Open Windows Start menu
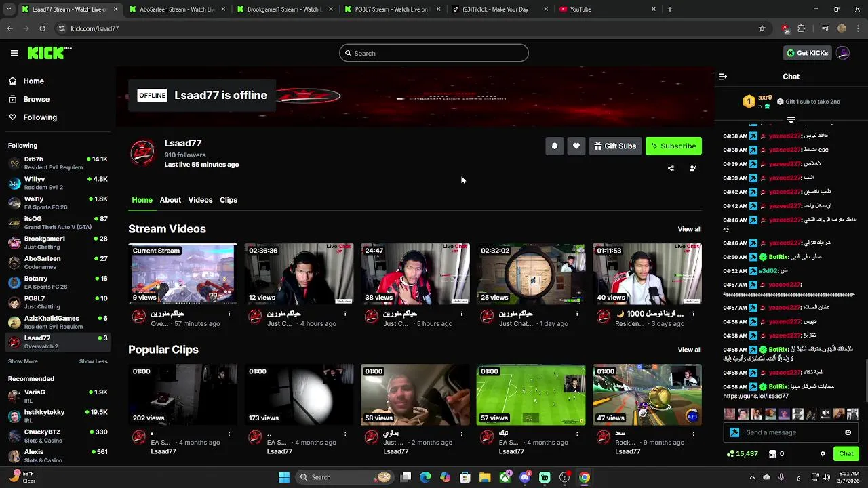Image resolution: width=868 pixels, height=488 pixels. click(x=284, y=477)
